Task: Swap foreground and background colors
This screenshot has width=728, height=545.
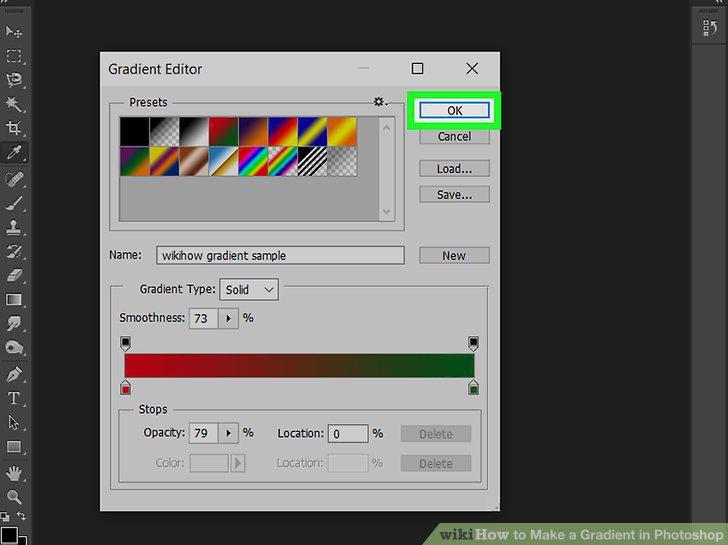Action: (21, 516)
